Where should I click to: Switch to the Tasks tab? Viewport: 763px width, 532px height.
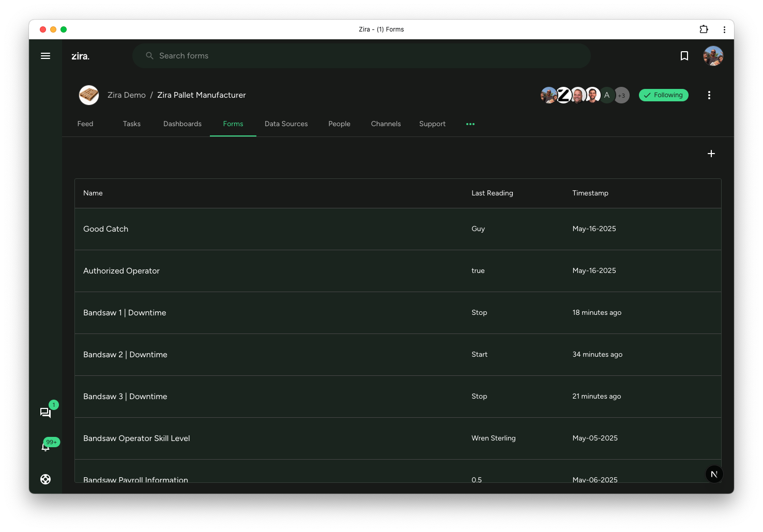[x=132, y=124]
